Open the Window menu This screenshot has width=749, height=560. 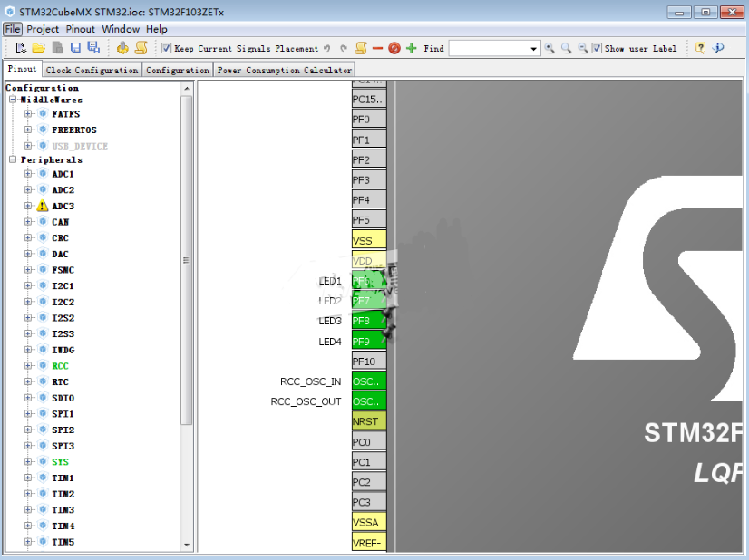click(121, 29)
